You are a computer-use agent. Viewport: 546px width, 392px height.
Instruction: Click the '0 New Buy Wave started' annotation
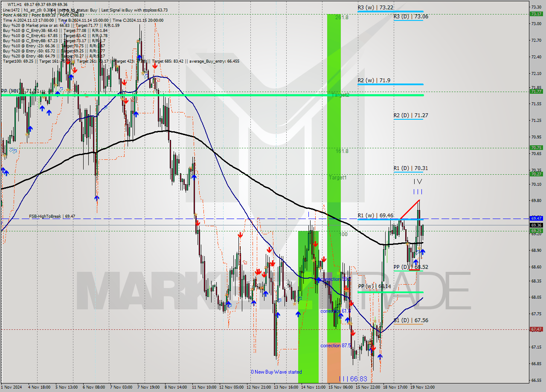[x=276, y=372]
